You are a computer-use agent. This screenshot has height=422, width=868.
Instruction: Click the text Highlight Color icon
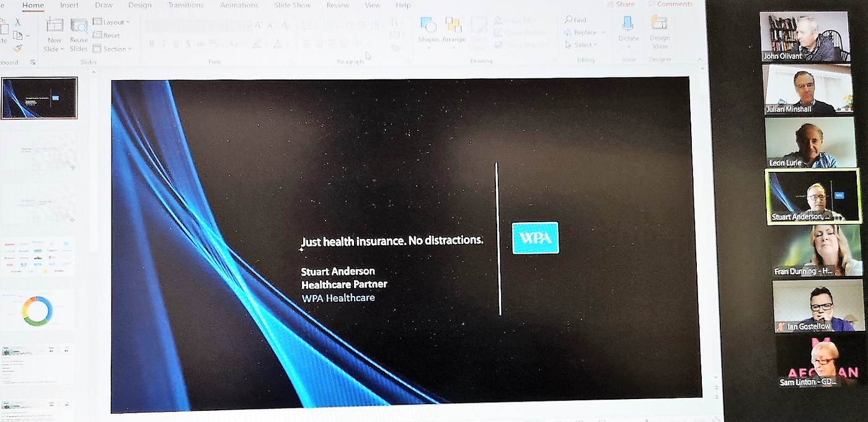255,43
